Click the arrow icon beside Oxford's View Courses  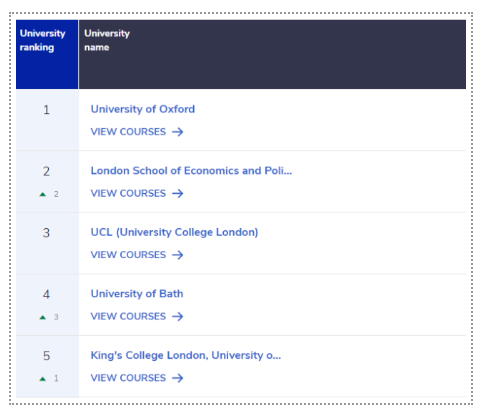(178, 132)
